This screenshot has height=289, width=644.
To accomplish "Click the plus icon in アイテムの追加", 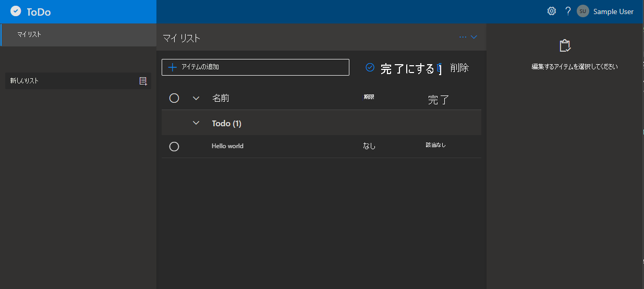I will [173, 67].
